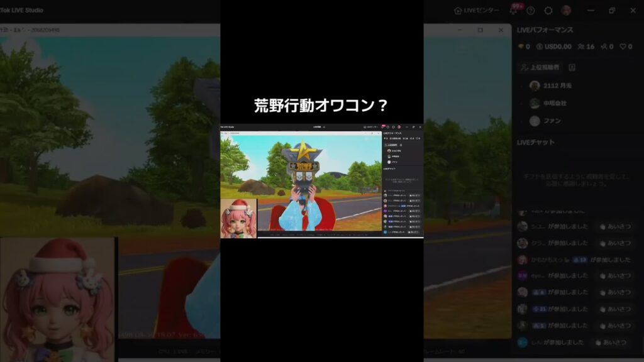Select the 上位視聴者 button
Viewport: 644px width, 362px height.
coord(540,67)
